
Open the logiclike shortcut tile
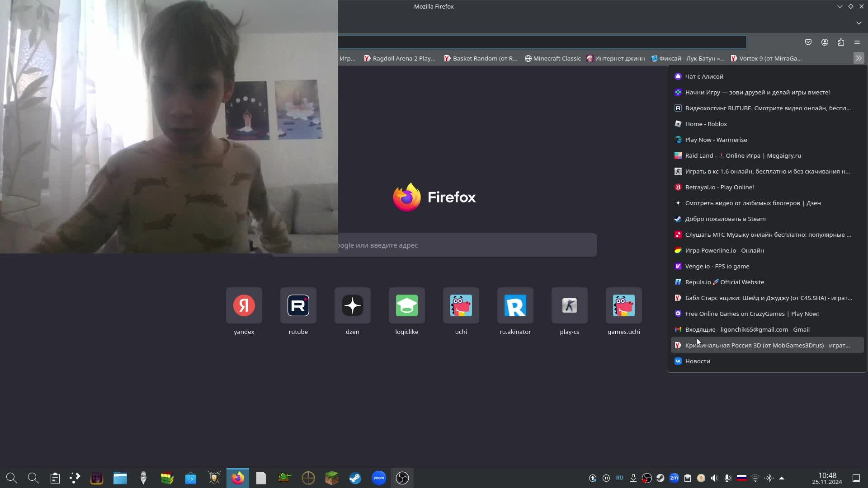point(407,306)
